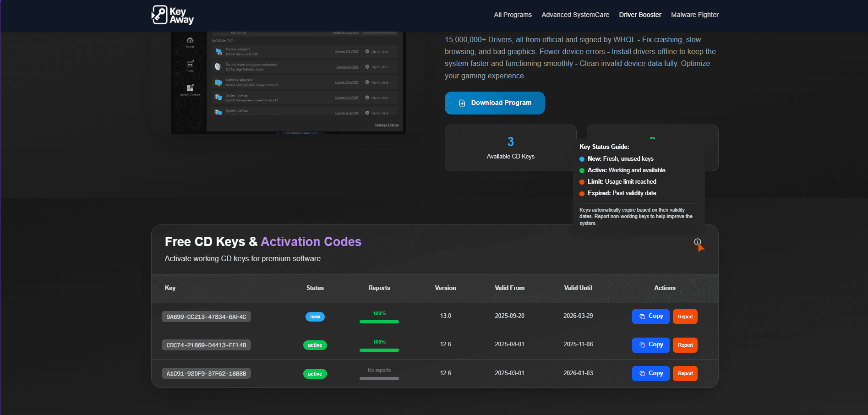The width and height of the screenshot is (868, 415).
Task: Select key code 9AB99-CC213-47834-6AF4C
Action: pos(206,317)
